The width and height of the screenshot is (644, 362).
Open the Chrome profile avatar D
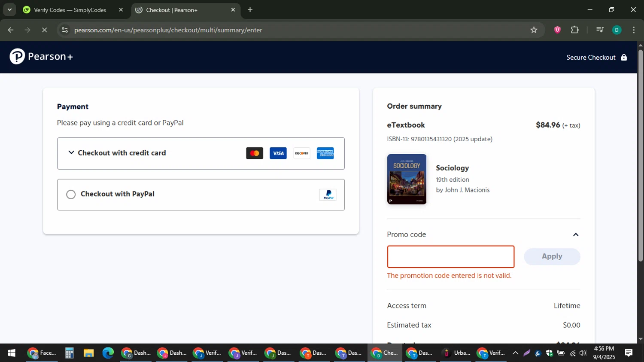617,30
